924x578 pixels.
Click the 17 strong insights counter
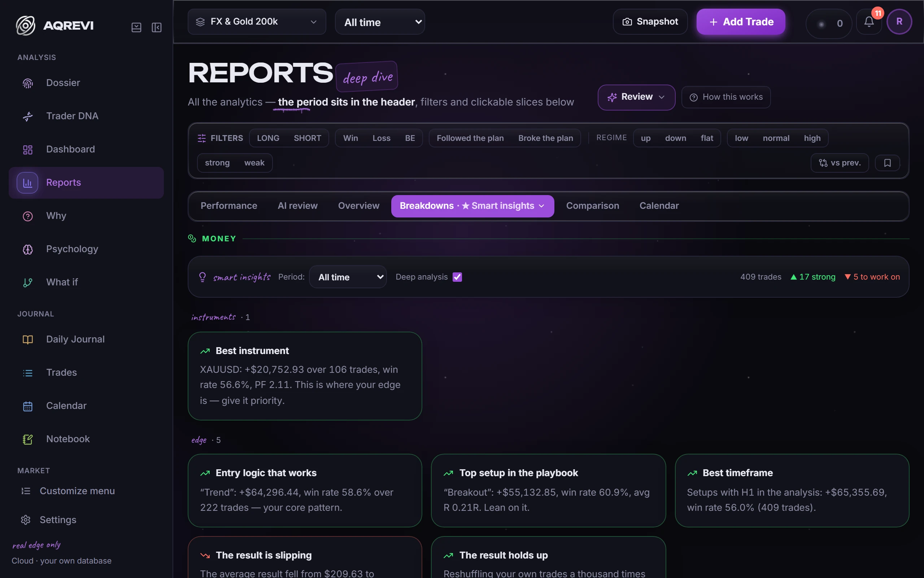pos(813,277)
